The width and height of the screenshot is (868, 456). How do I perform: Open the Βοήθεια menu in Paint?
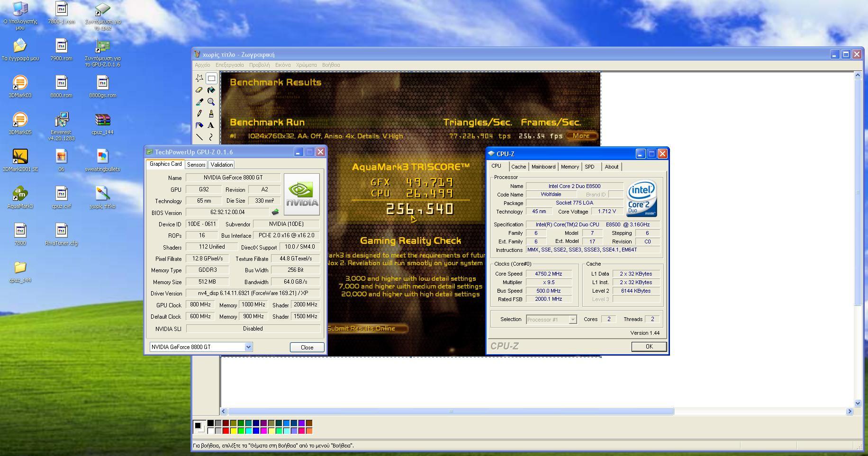331,65
